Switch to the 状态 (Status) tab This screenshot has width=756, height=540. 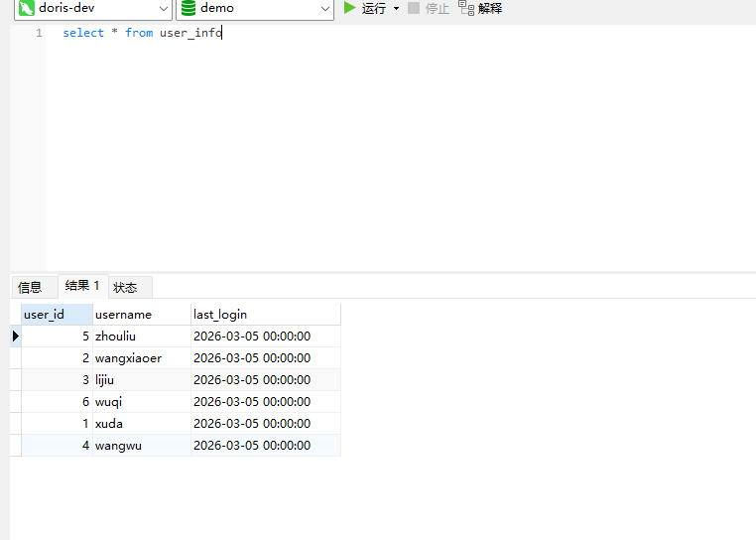click(x=126, y=288)
